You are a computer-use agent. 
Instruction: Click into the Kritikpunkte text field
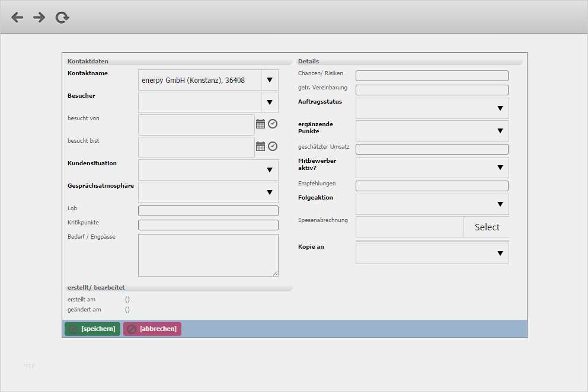208,225
